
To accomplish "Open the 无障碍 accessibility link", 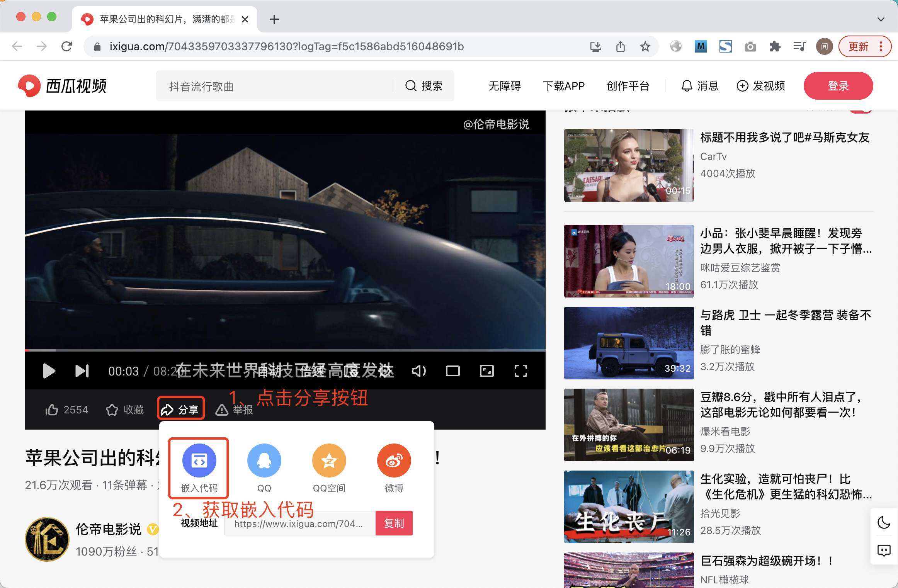I will [505, 86].
